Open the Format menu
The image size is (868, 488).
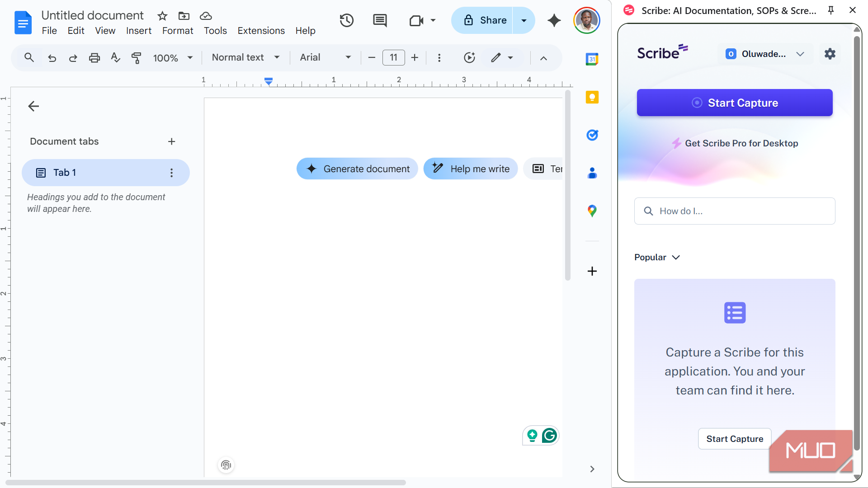(178, 31)
